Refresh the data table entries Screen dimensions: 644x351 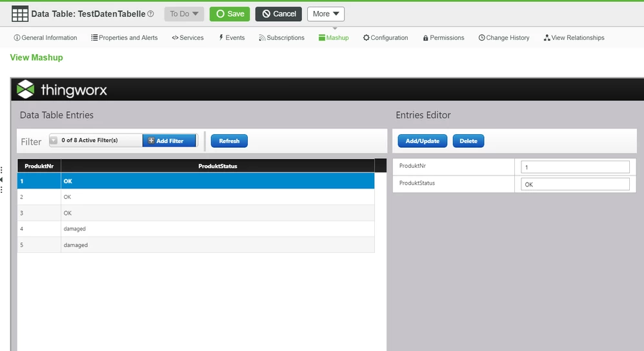coord(229,141)
